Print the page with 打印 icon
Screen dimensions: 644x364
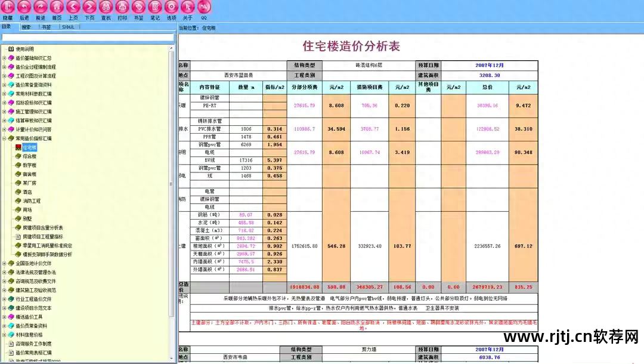(x=122, y=7)
